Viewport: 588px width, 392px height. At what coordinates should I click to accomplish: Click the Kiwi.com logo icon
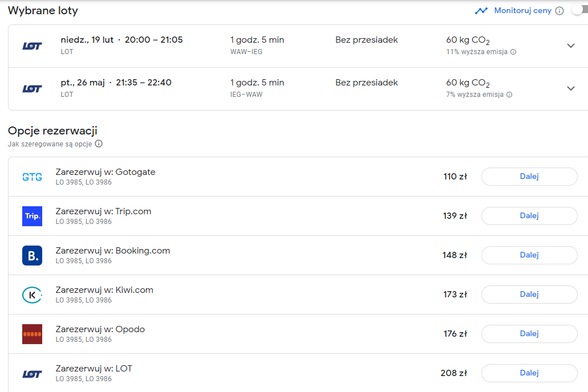pyautogui.click(x=33, y=295)
